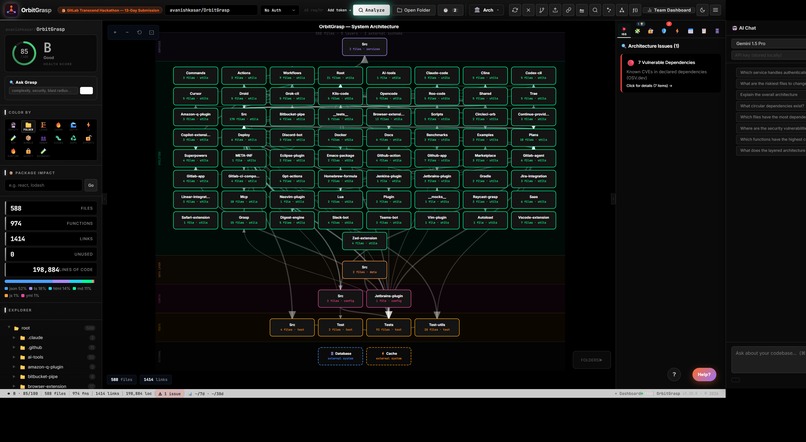The height and width of the screenshot is (442, 806).
Task: Click the GitLab Hackathon submission banner
Action: [x=109, y=10]
